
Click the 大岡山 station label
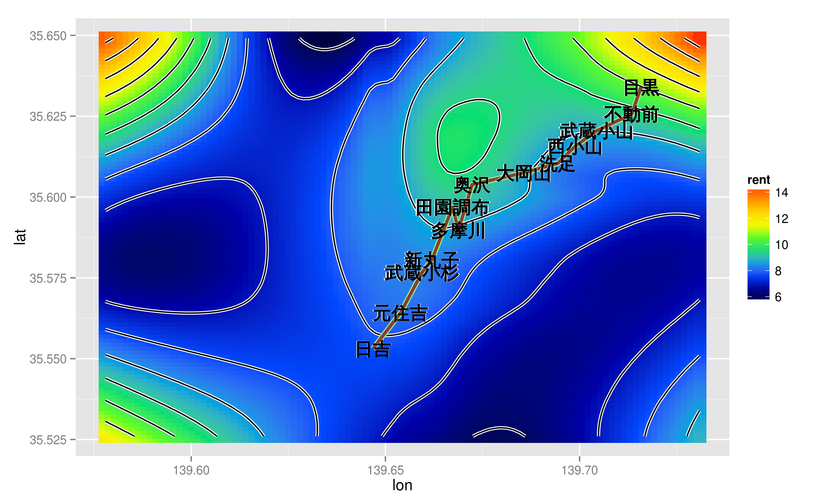[x=523, y=173]
